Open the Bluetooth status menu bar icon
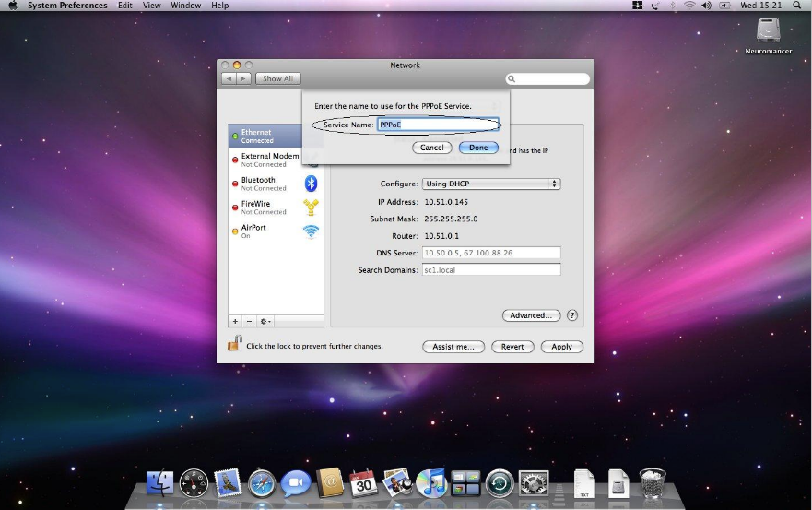The image size is (812, 510). pyautogui.click(x=673, y=6)
